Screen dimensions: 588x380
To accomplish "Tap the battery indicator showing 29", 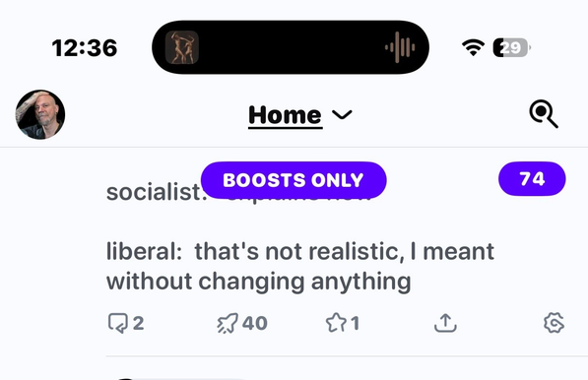I will pos(511,47).
